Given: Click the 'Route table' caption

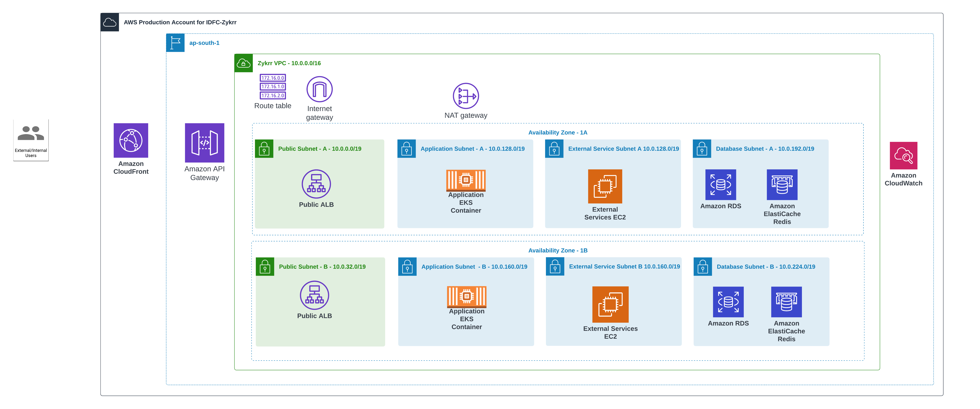Looking at the screenshot, I should [x=273, y=106].
